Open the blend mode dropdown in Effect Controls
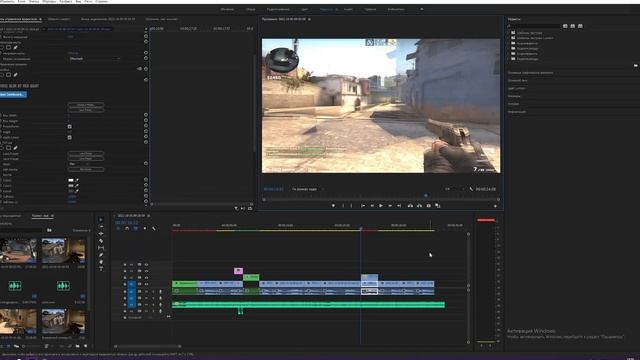The width and height of the screenshot is (640, 360). pyautogui.click(x=94, y=59)
